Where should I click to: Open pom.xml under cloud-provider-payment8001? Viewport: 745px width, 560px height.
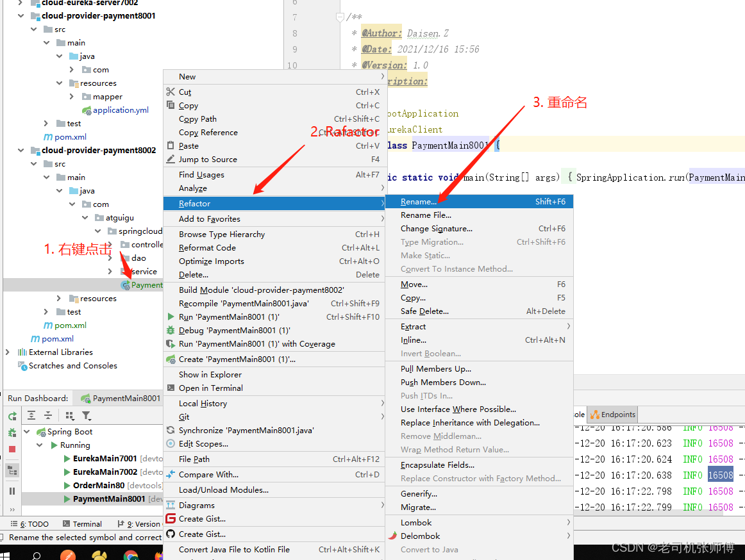[x=71, y=136]
